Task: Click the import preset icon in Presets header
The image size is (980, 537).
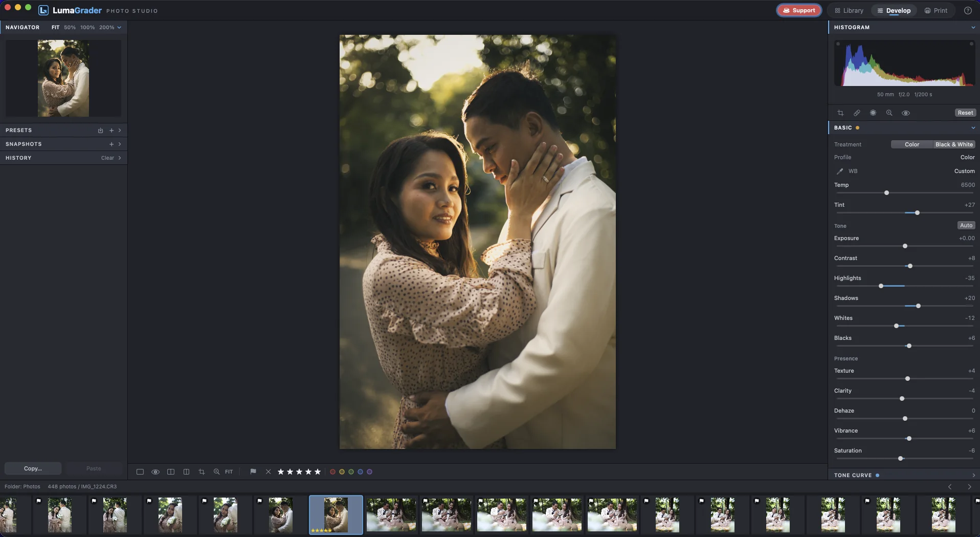Action: point(101,130)
